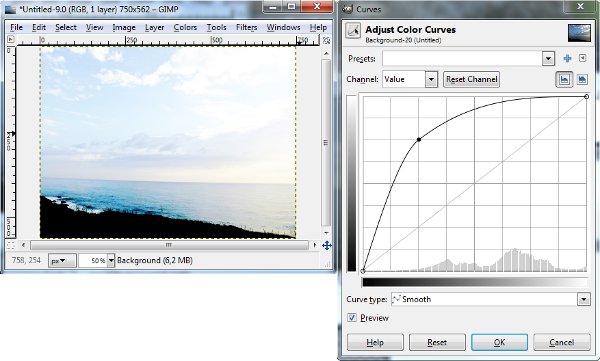Click the GIMP Wilber icon in Curves title bar
Image resolution: width=600 pixels, height=361 pixels.
[347, 9]
